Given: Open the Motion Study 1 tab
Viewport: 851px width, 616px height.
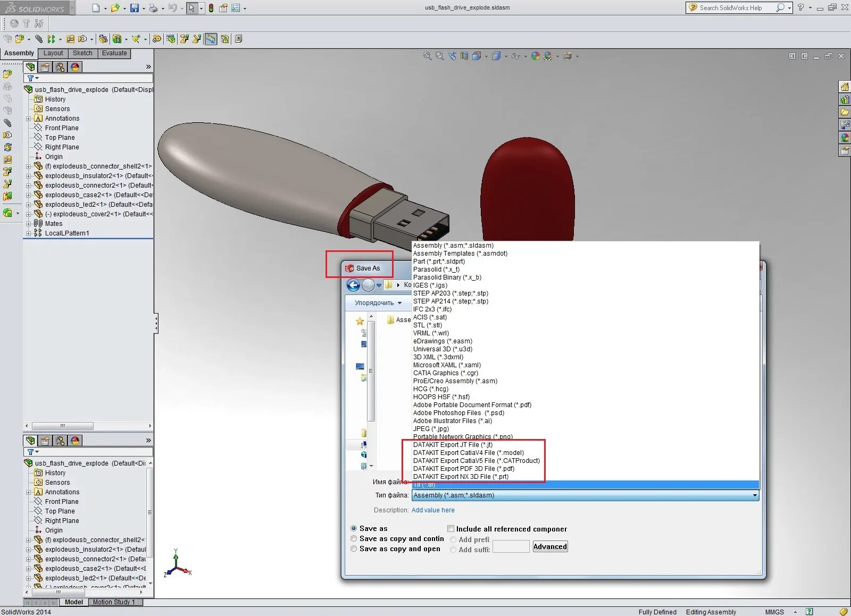Looking at the screenshot, I should (114, 602).
